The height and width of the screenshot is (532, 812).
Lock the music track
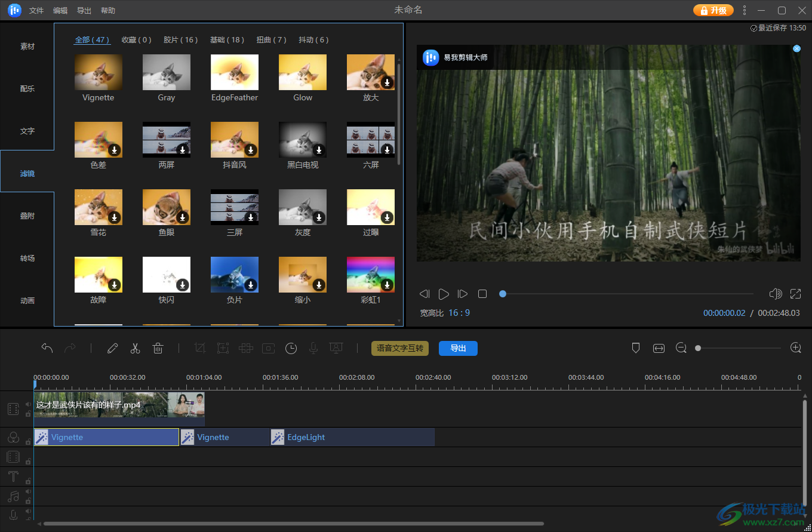point(28,500)
